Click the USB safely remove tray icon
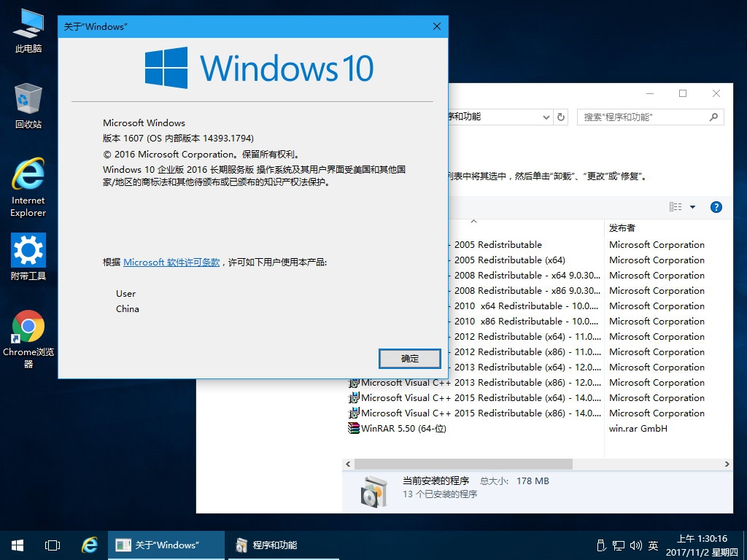Screen dimensions: 747x560 tap(601, 545)
